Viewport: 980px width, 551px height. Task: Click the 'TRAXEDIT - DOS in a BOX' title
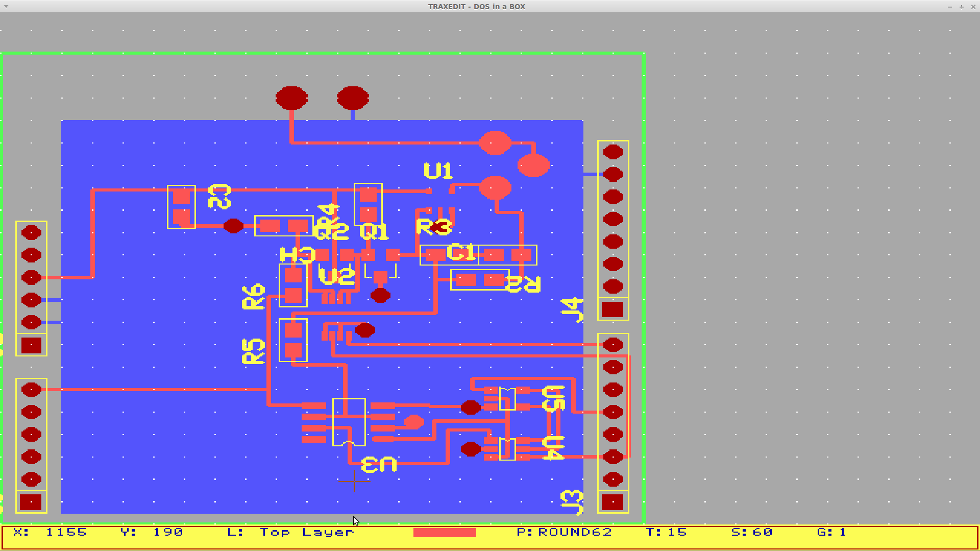(x=476, y=7)
